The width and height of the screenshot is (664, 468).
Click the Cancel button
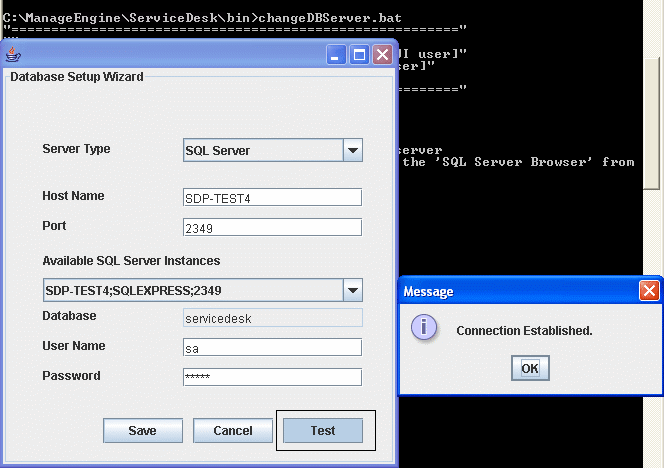coord(232,430)
